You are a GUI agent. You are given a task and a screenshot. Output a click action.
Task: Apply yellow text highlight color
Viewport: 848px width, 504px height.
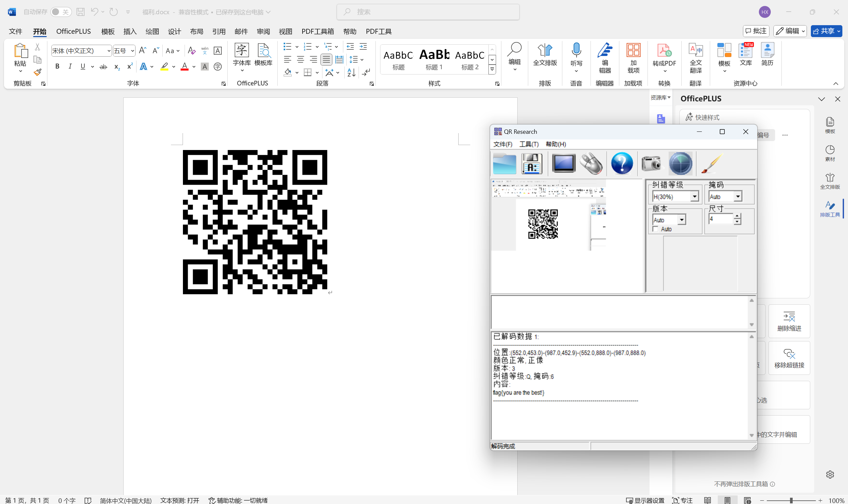pos(164,67)
